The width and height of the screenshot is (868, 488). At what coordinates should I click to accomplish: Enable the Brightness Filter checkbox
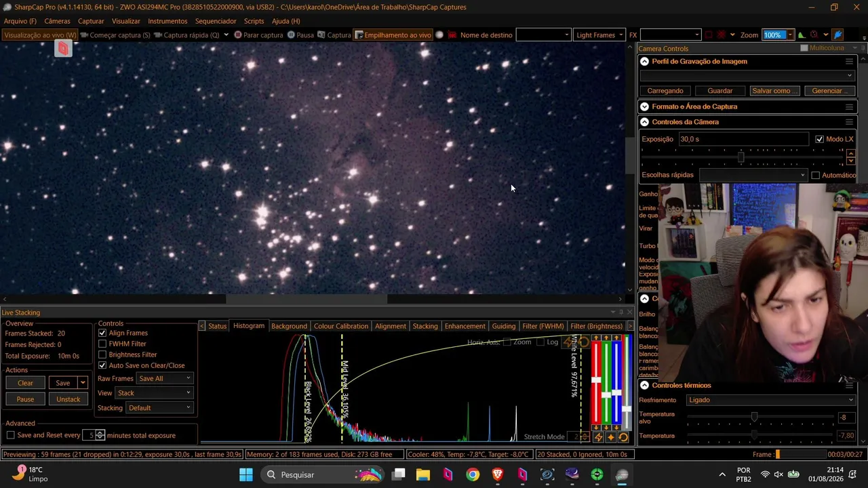102,354
